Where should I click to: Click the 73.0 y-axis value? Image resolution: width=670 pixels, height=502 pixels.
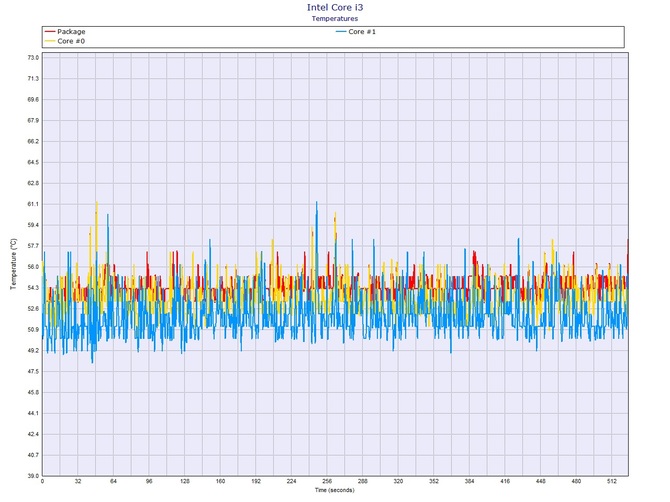point(33,58)
